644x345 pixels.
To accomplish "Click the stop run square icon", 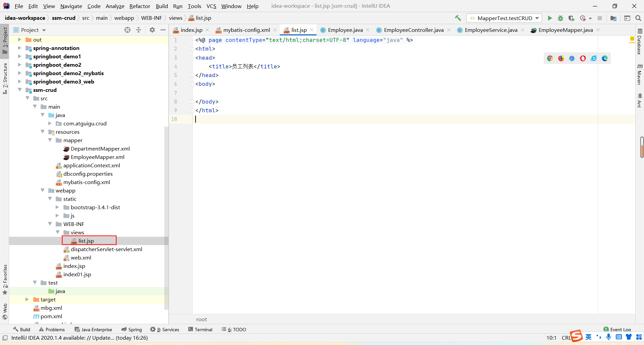I will [x=600, y=18].
